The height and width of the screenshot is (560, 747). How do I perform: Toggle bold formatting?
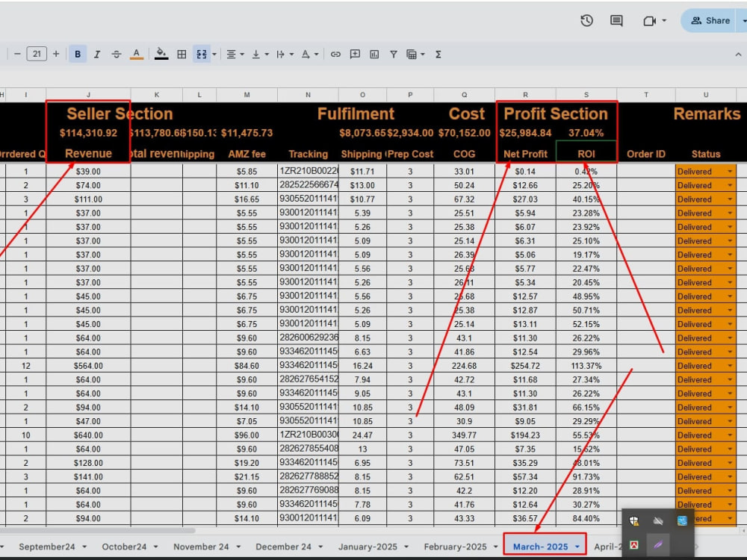pyautogui.click(x=78, y=55)
